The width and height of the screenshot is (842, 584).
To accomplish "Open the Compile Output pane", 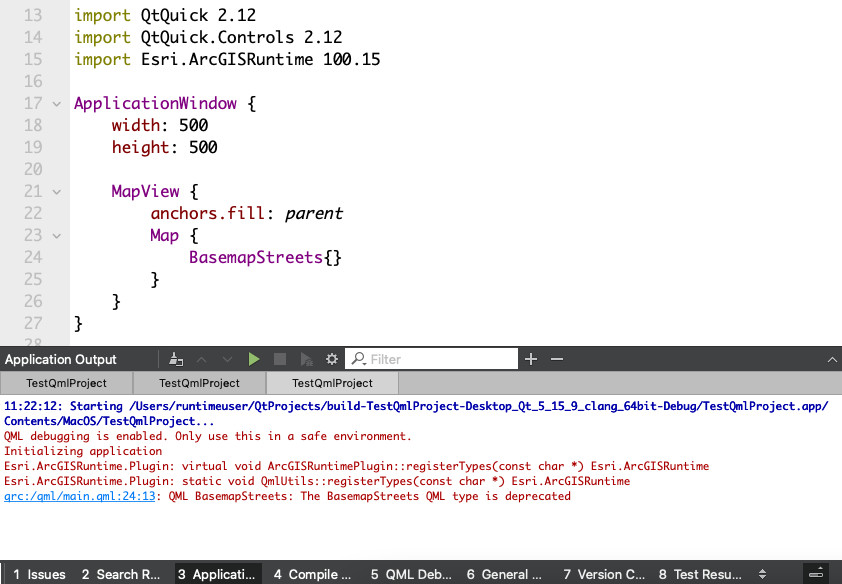I will coord(313,574).
